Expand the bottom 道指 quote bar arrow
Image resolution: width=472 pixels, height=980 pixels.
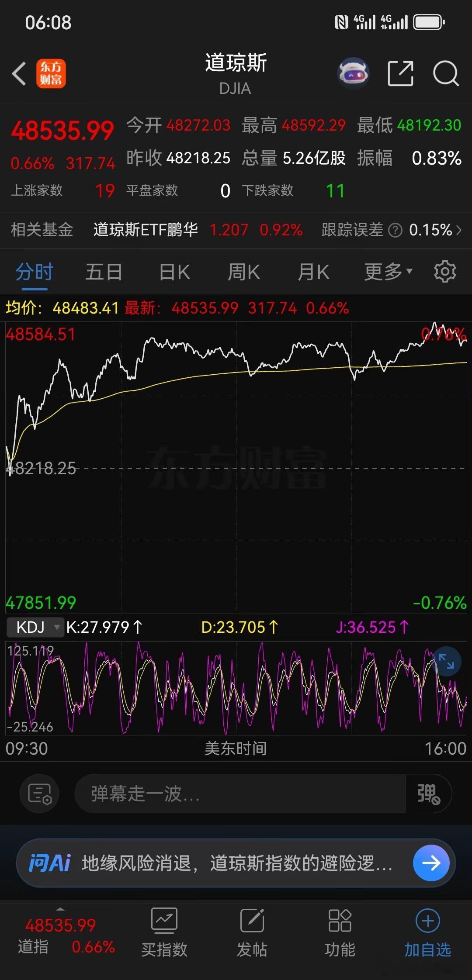point(60,909)
